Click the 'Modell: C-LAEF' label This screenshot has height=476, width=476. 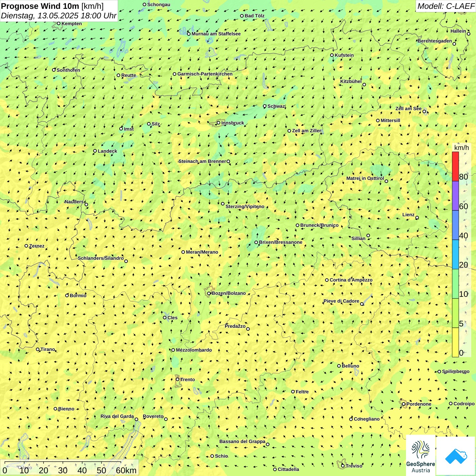point(446,6)
